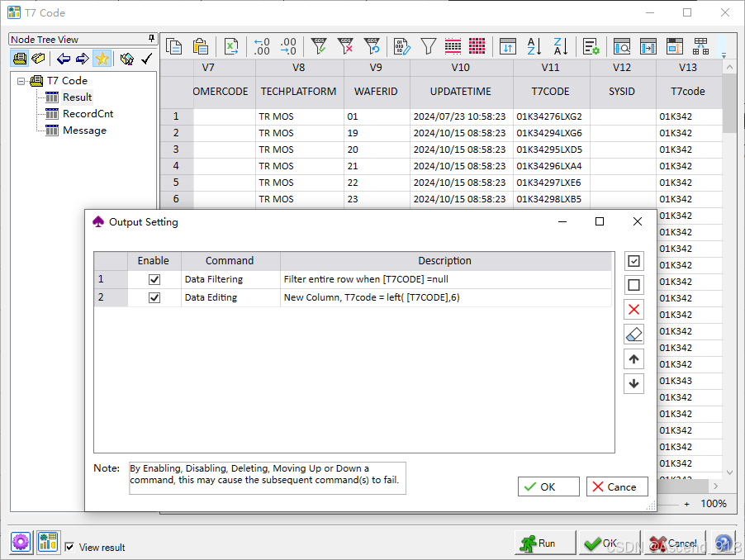Select the Message tree node
This screenshot has height=560, width=745.
click(x=84, y=131)
